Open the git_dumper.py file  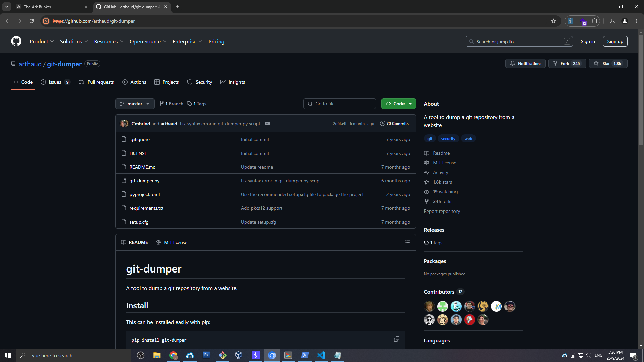[144, 181]
